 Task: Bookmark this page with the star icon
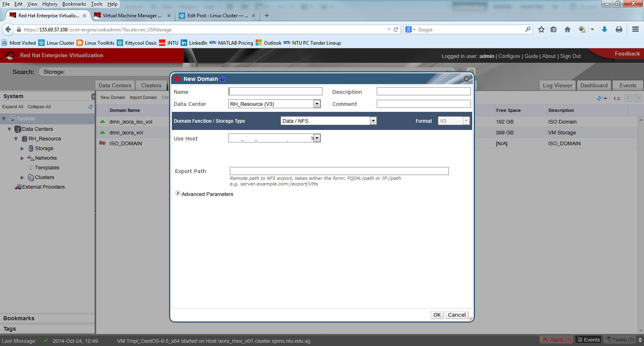point(541,29)
